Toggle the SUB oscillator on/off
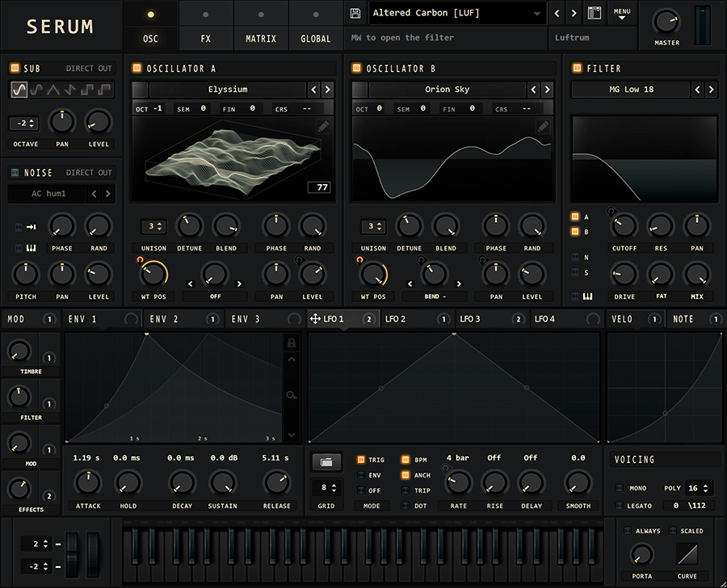This screenshot has height=588, width=727. click(x=15, y=68)
